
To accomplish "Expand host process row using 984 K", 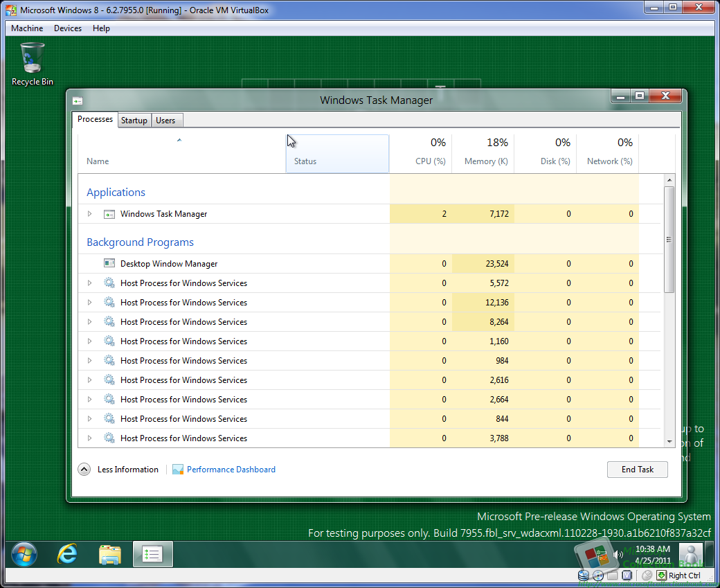I will tap(89, 361).
